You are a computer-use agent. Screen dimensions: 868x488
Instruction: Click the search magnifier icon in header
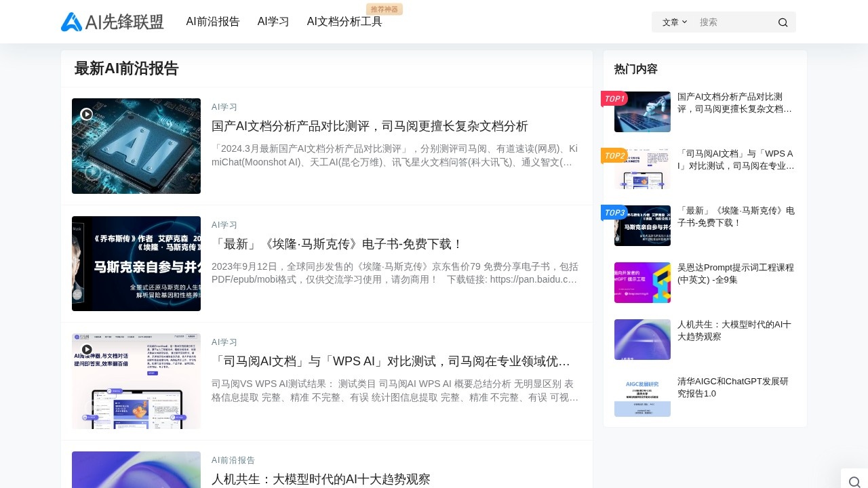[783, 22]
